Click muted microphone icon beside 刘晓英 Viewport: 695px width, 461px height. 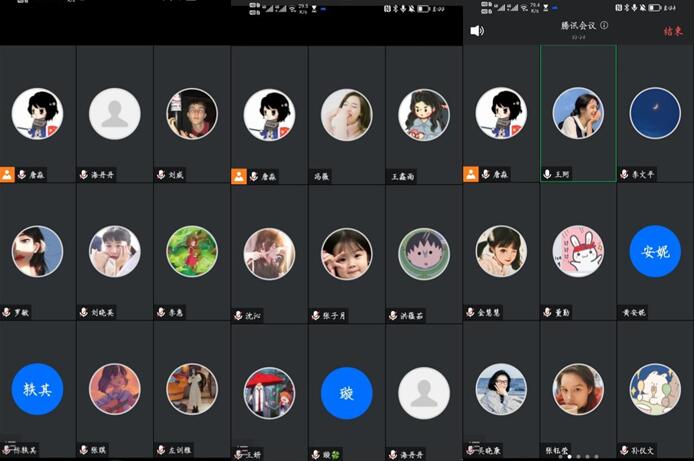[84, 313]
